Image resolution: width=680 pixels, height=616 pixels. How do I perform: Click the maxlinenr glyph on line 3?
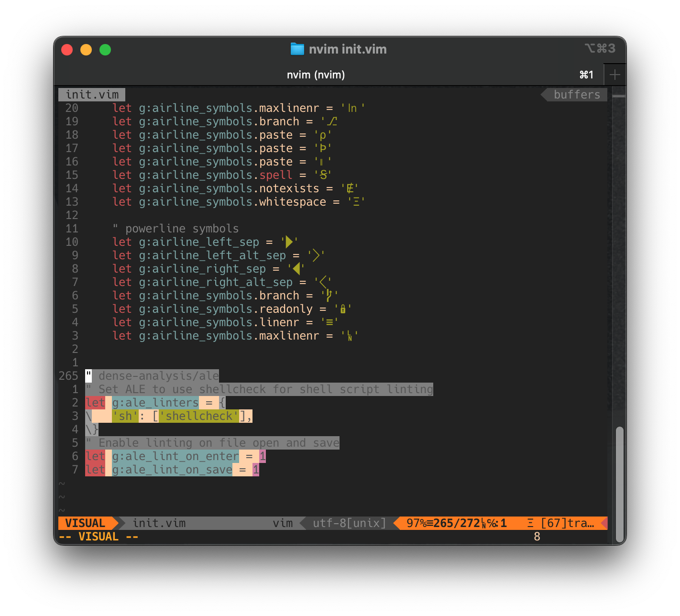tap(350, 336)
